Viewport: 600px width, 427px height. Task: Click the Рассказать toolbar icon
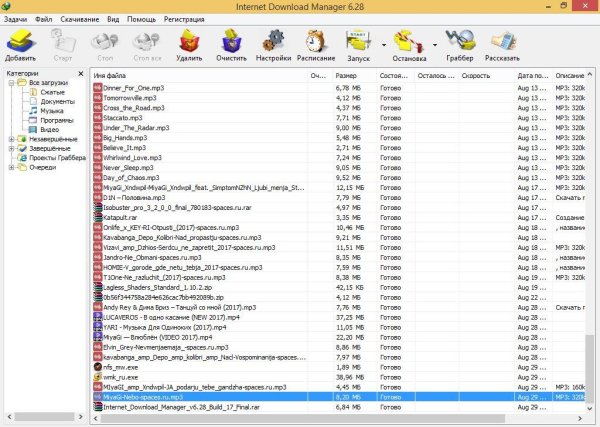pos(503,41)
